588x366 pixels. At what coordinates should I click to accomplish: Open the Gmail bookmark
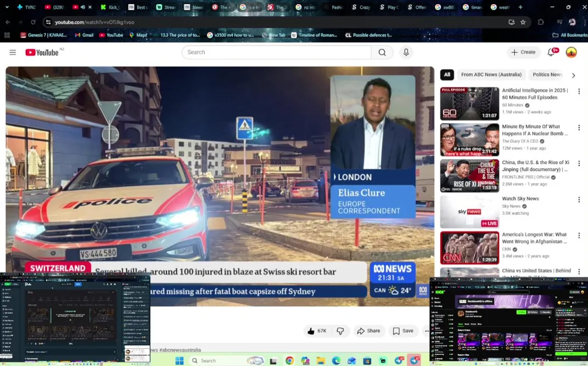point(84,35)
